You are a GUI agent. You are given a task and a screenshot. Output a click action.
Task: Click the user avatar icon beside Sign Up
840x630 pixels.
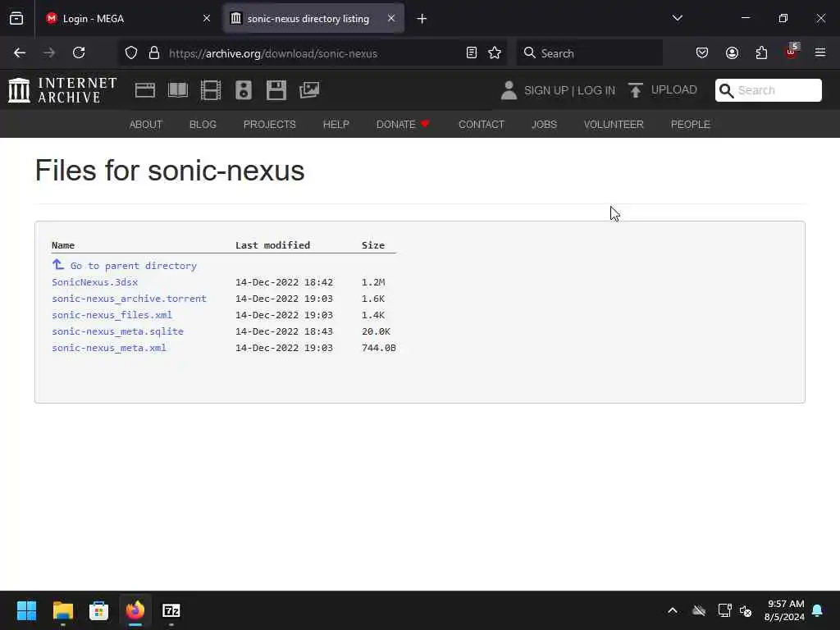509,90
